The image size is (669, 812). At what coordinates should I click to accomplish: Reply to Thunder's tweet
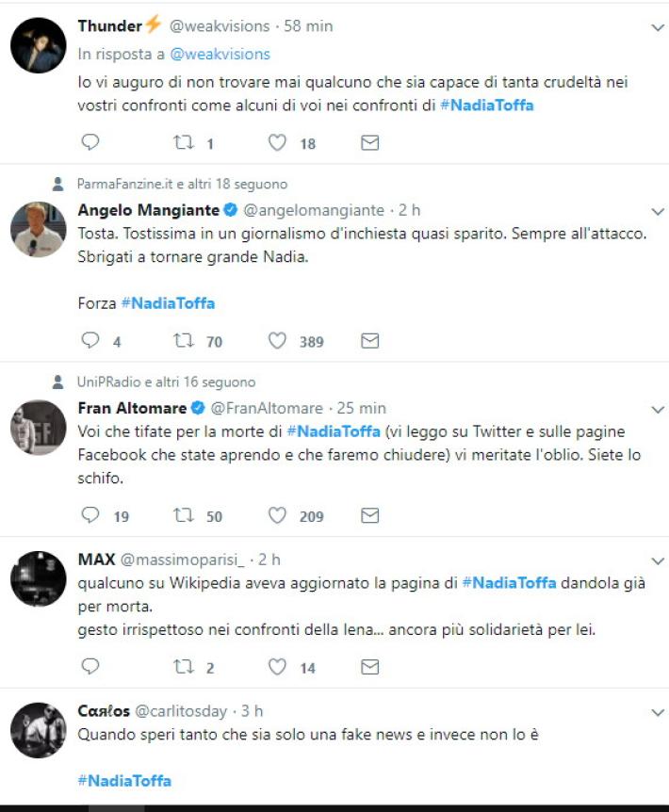[x=90, y=142]
